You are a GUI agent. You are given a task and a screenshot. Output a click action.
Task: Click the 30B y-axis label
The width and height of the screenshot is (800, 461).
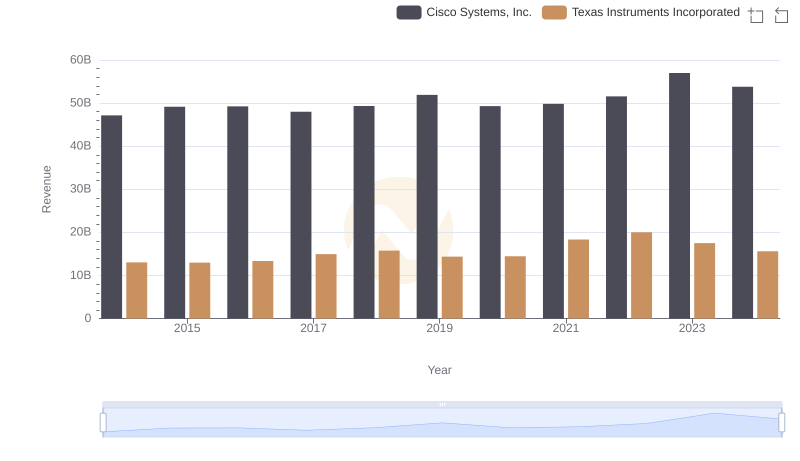pos(81,189)
